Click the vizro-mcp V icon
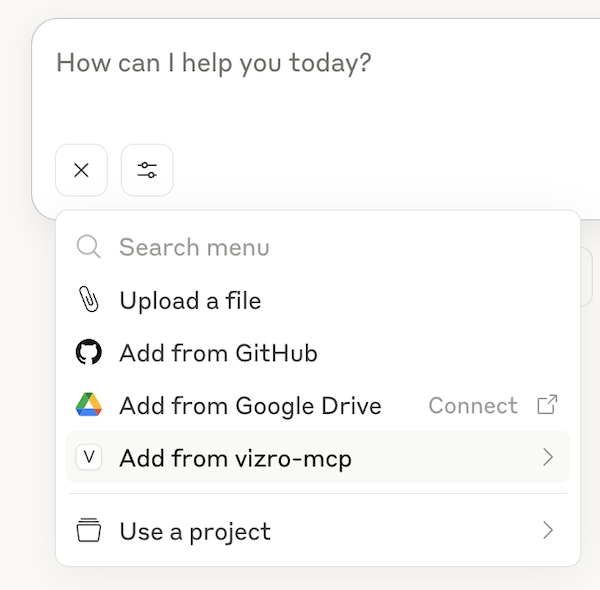Screen dimensions: 600x590 tap(89, 458)
